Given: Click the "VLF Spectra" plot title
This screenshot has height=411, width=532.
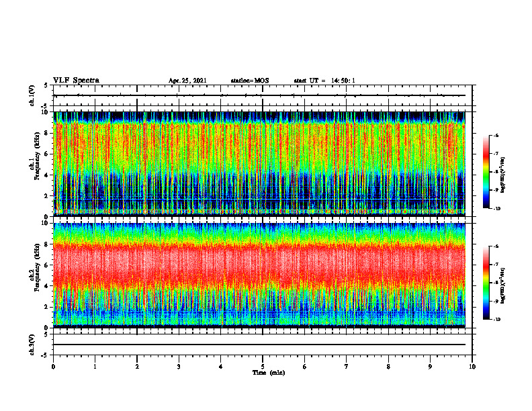Looking at the screenshot, I should (76, 81).
